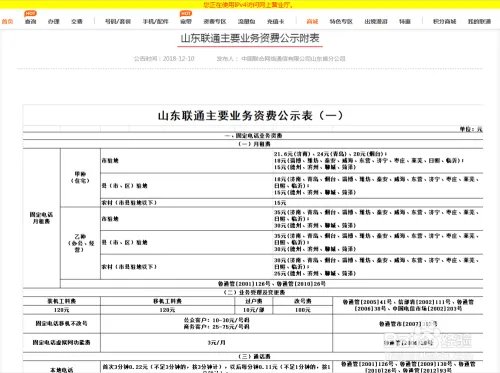500x373 pixels.
Task: Click the 固定电话移机不改号 row label
Action: click(62, 323)
